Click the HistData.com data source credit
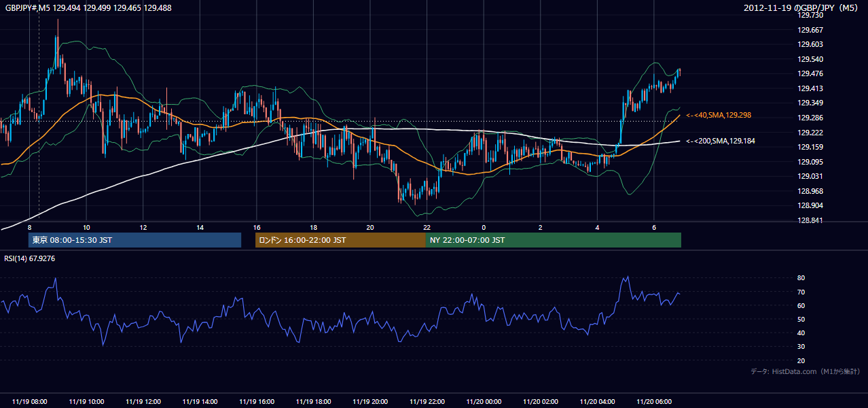Image resolution: width=868 pixels, height=408 pixels. tap(805, 371)
